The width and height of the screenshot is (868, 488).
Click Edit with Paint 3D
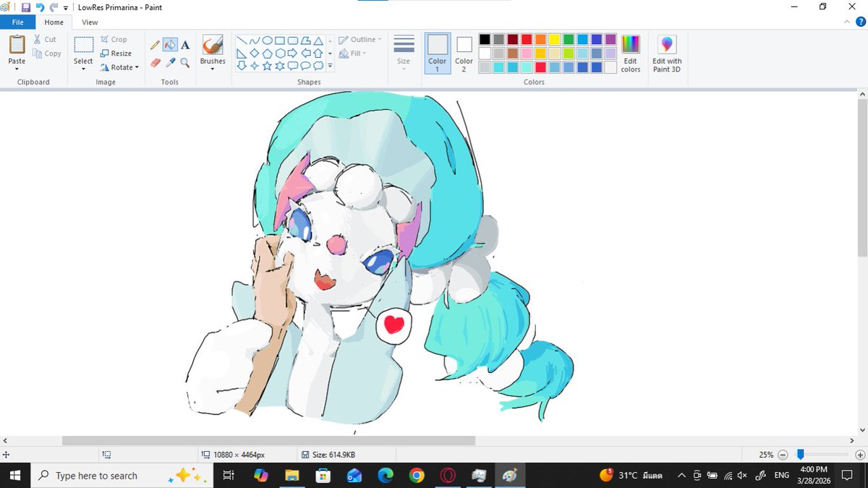click(x=667, y=53)
